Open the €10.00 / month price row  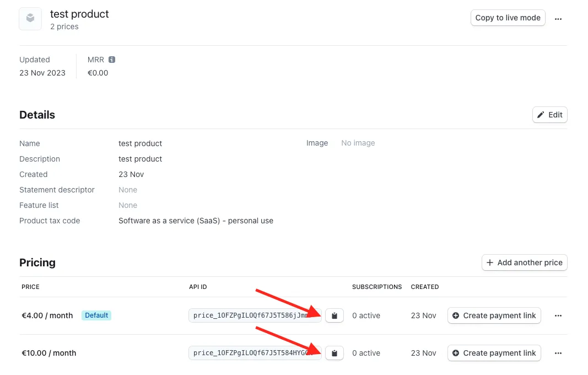coord(49,353)
